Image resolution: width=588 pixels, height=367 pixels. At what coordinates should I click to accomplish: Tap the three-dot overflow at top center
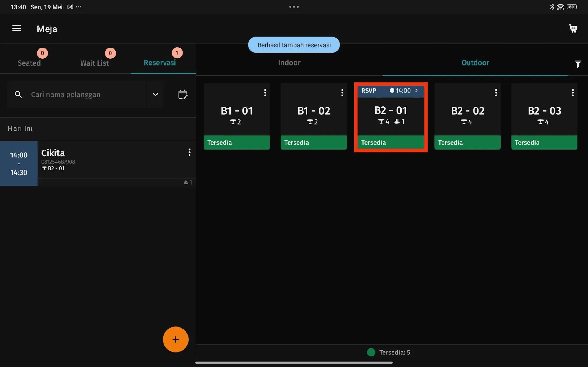point(294,7)
